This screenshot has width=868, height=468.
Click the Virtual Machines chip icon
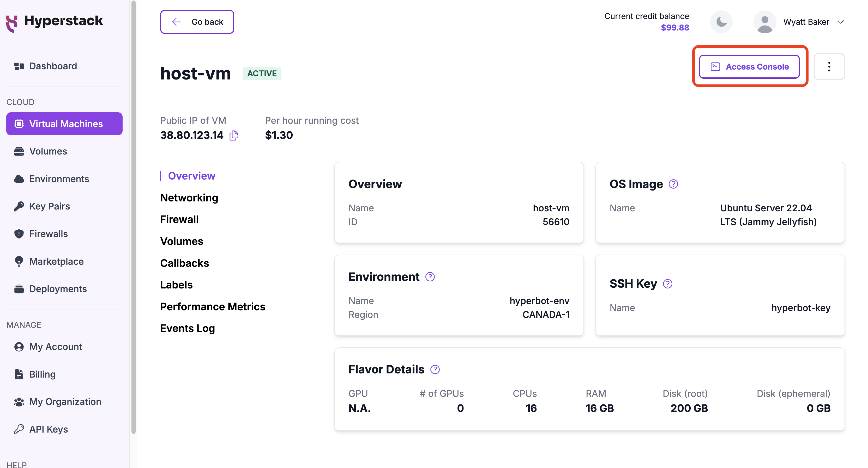[x=19, y=124]
